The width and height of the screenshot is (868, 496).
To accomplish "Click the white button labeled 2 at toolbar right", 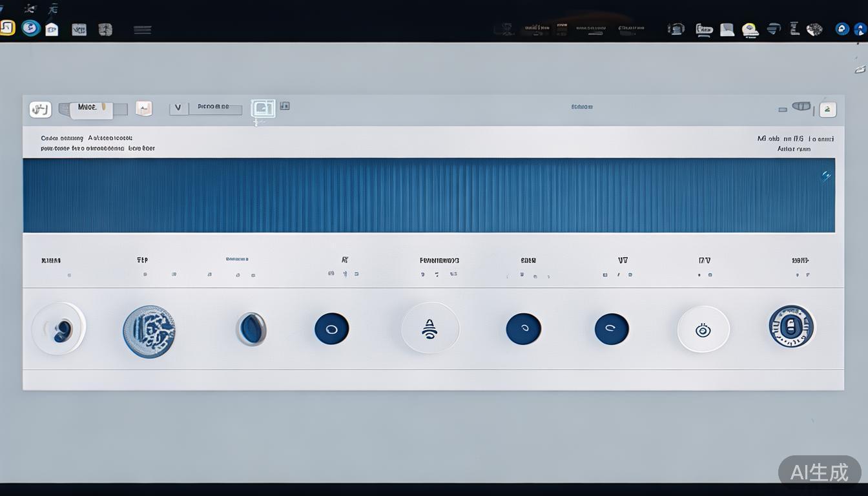I will (x=828, y=109).
